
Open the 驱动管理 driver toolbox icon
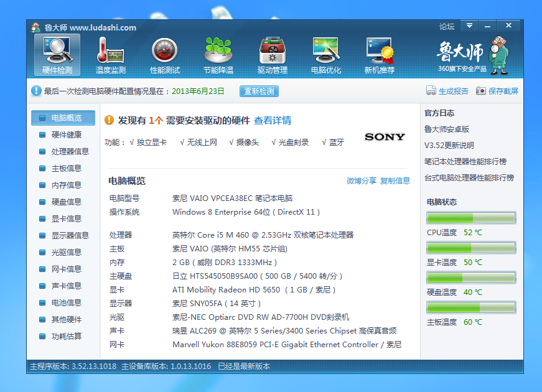click(272, 55)
